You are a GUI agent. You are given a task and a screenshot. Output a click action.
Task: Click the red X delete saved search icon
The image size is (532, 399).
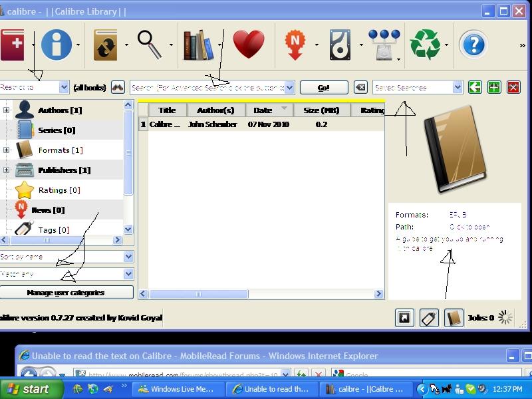(513, 87)
